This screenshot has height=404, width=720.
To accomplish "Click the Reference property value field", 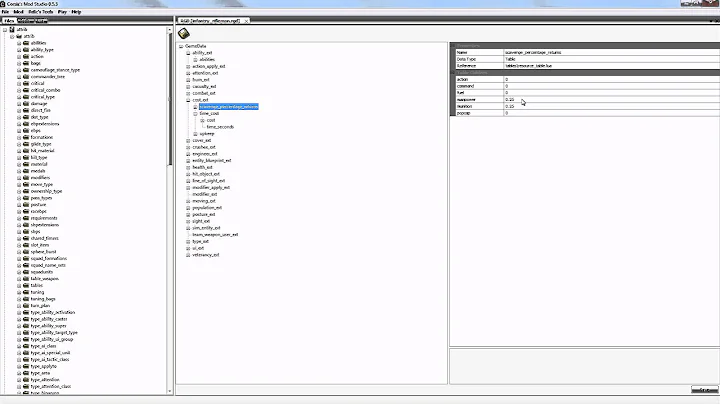I will [x=612, y=66].
